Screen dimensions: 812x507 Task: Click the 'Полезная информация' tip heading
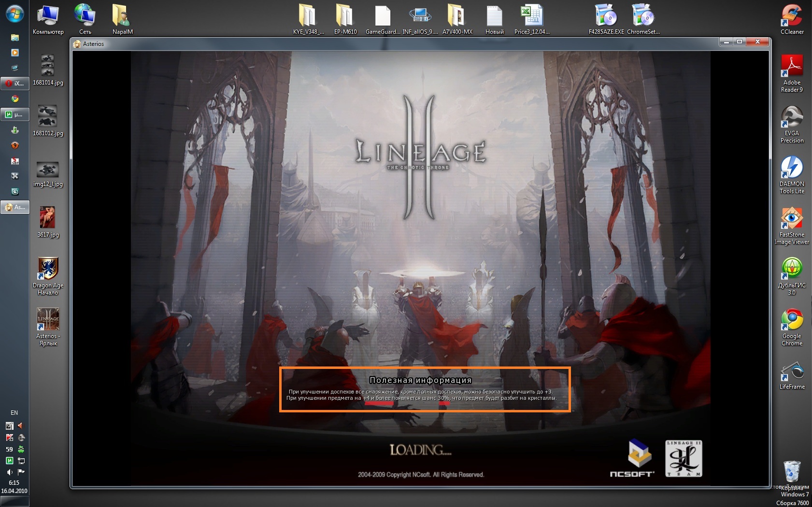420,380
